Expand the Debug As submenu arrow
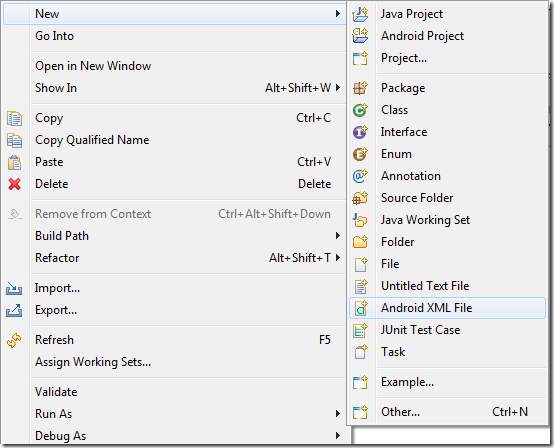554x448 pixels. pos(337,435)
